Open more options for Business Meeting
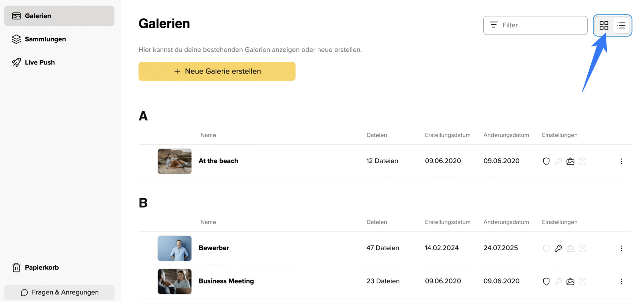 coord(622,282)
